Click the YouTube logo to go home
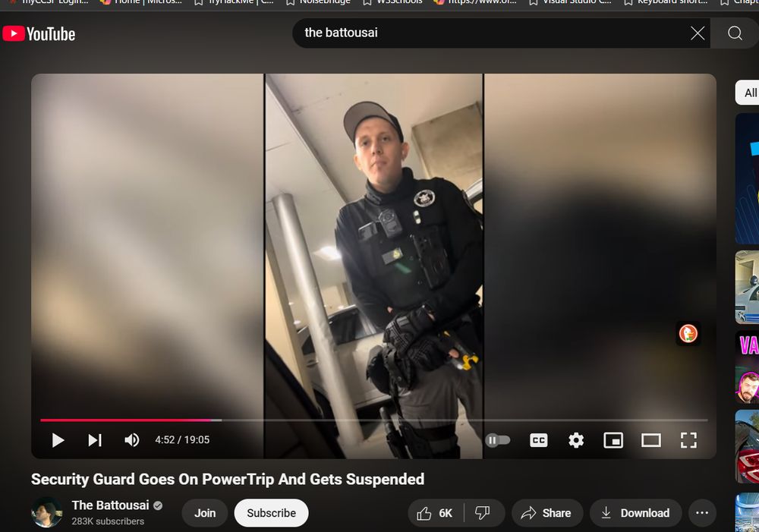 pyautogui.click(x=38, y=33)
